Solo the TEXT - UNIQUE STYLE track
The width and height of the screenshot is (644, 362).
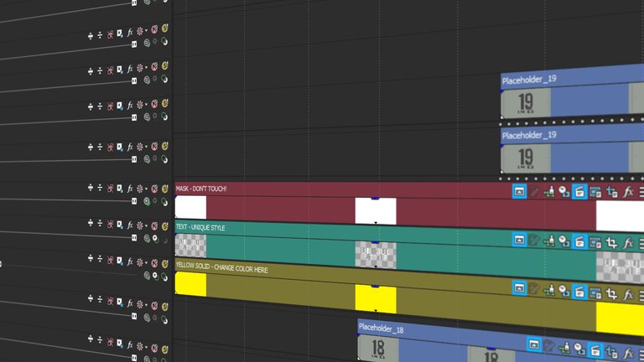tap(164, 226)
